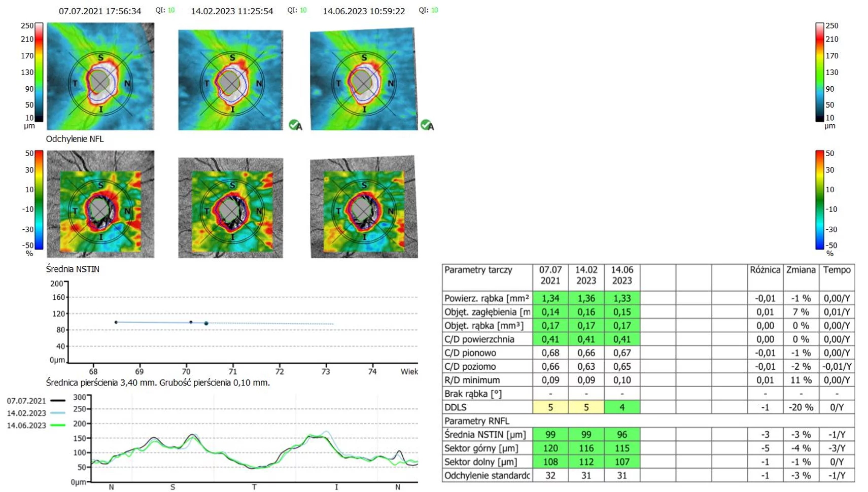The height and width of the screenshot is (492, 868).
Task: Select the Sektor dolny value 107
Action: tap(622, 462)
